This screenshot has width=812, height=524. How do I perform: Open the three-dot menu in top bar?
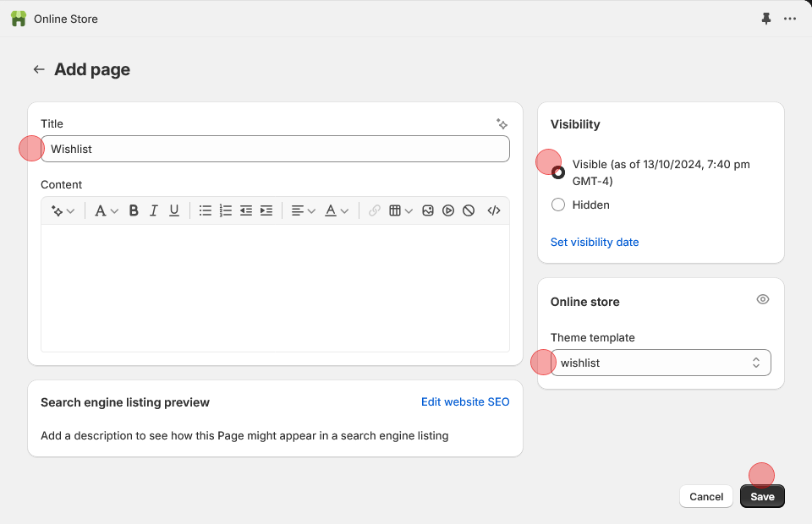point(790,19)
